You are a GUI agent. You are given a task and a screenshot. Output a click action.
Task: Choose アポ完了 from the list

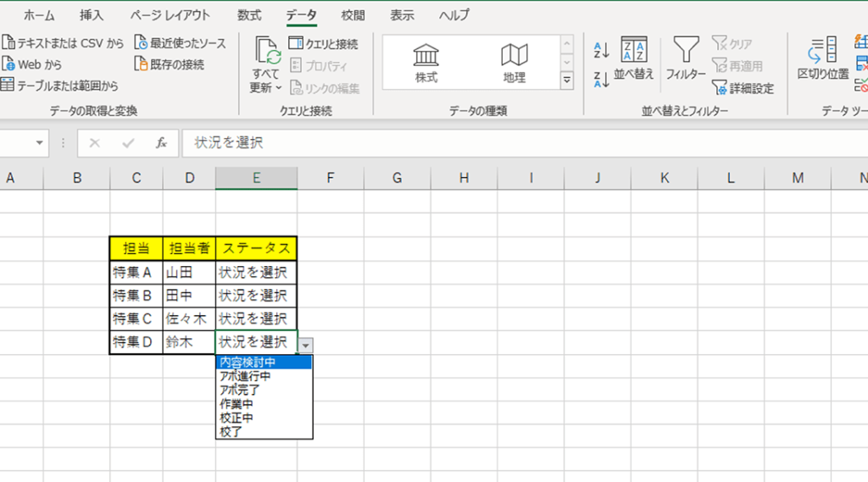click(x=264, y=391)
